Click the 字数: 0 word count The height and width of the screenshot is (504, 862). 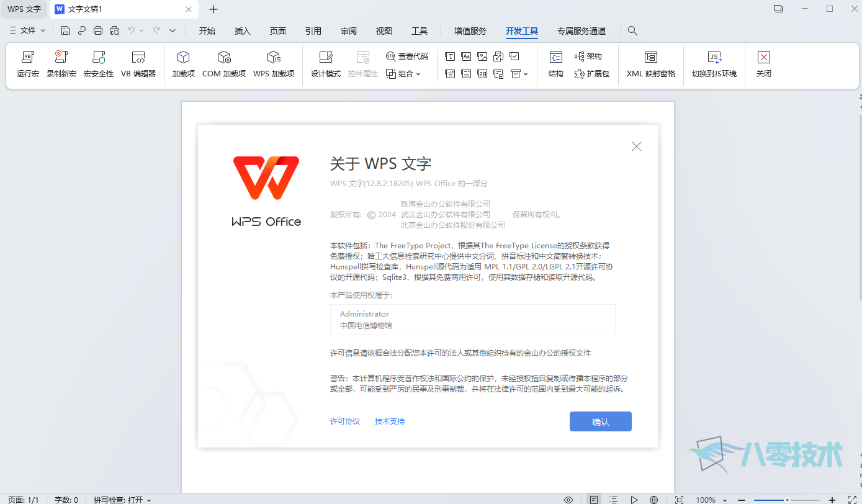pos(66,500)
